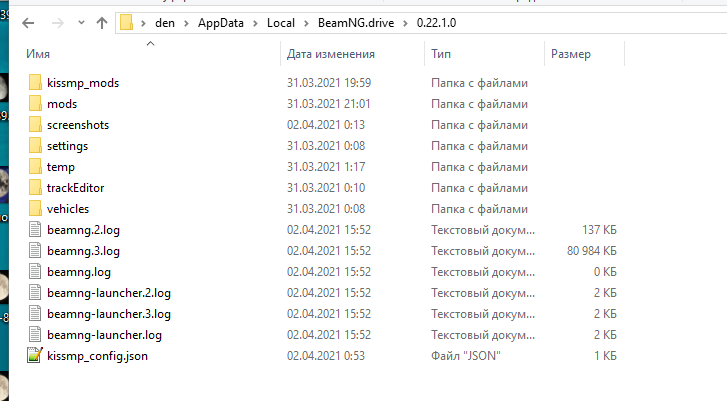
Task: Click the temp folder name
Action: point(61,167)
